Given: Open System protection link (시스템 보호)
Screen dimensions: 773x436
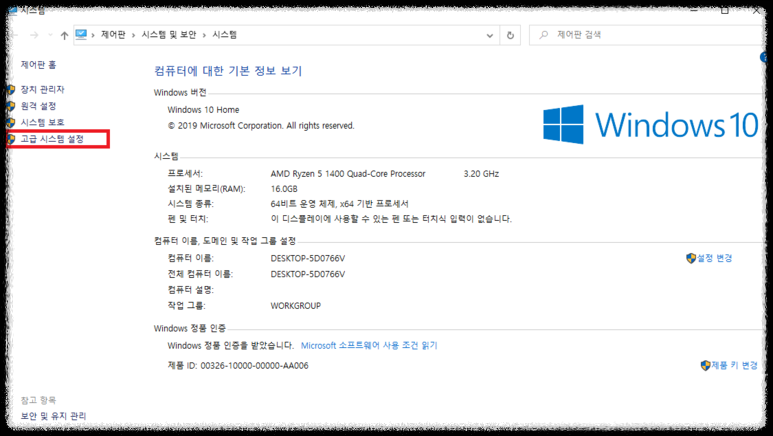Looking at the screenshot, I should 42,122.
